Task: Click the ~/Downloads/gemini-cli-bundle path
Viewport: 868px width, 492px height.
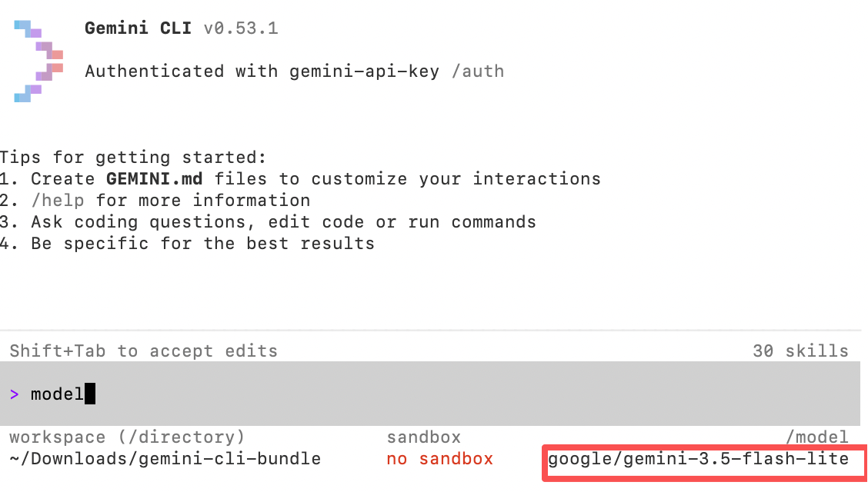Action: pyautogui.click(x=165, y=459)
